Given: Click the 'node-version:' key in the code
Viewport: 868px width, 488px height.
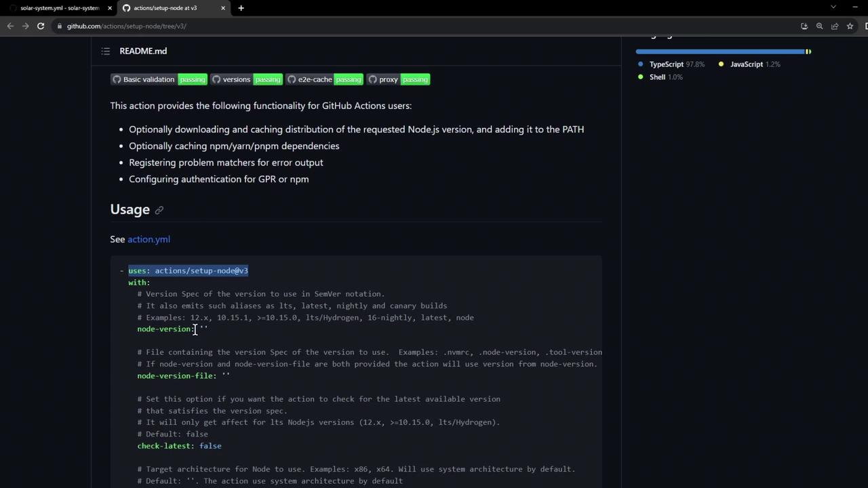Looking at the screenshot, I should pos(166,329).
